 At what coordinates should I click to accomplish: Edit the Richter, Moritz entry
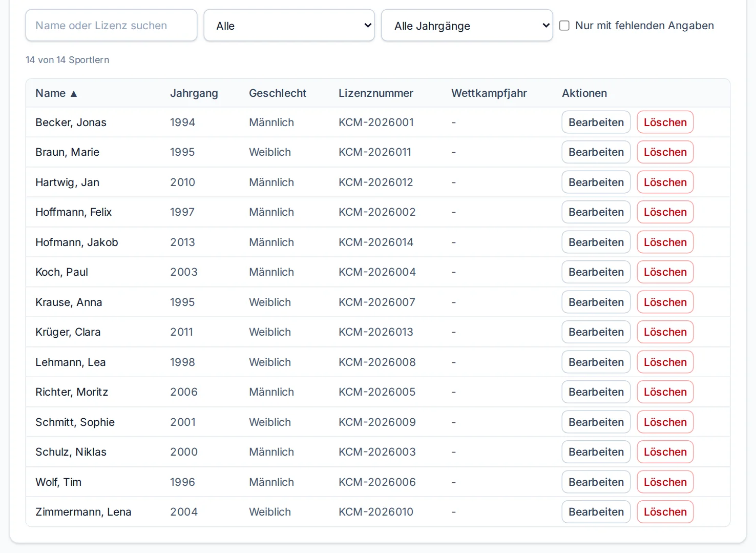[x=596, y=392]
